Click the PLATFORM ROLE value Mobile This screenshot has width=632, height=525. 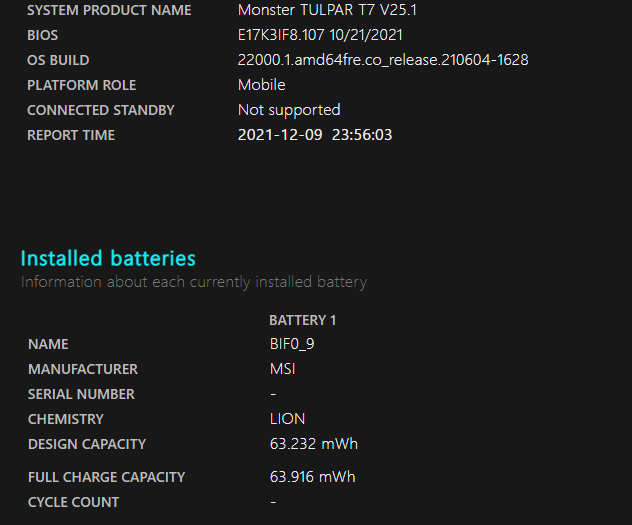click(x=261, y=85)
